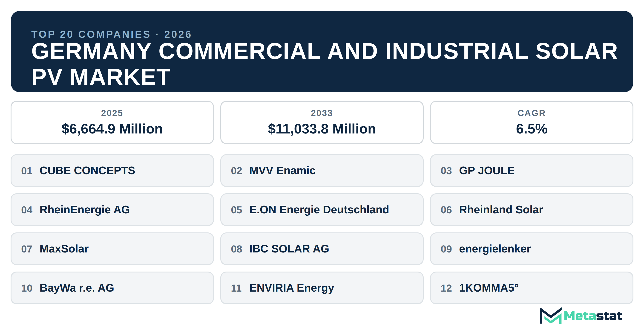
Task: Select the MVV Enamic company card
Action: pyautogui.click(x=322, y=170)
